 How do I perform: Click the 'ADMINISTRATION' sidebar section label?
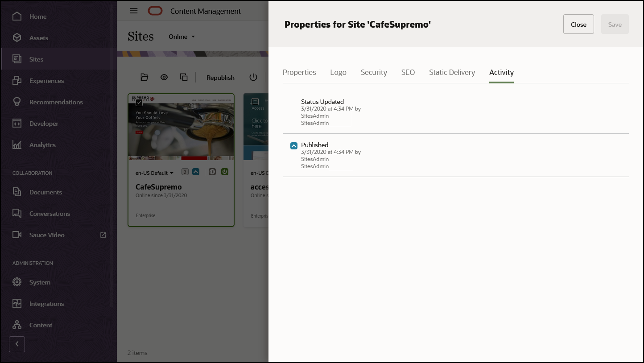(33, 263)
